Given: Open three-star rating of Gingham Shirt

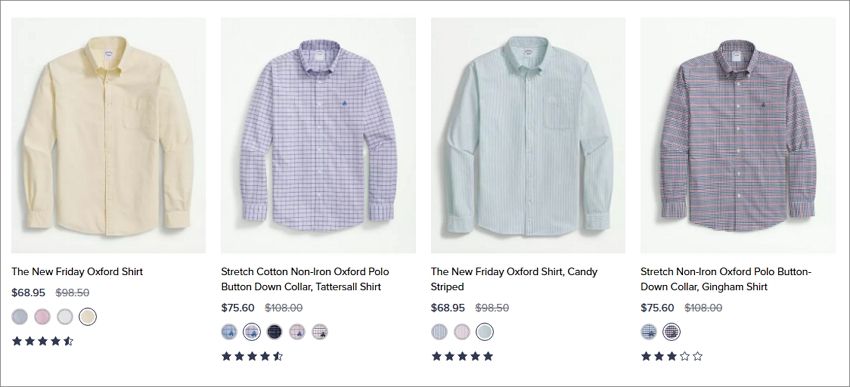Looking at the screenshot, I should click(672, 356).
